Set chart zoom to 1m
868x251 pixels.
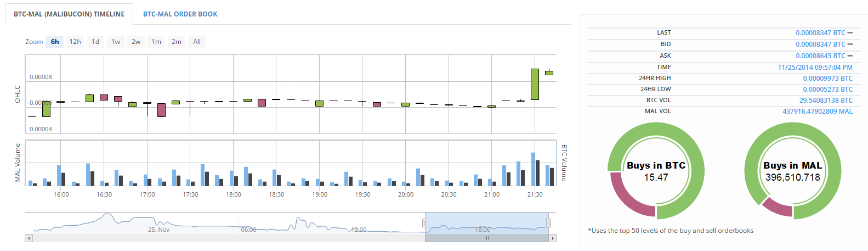pos(156,42)
